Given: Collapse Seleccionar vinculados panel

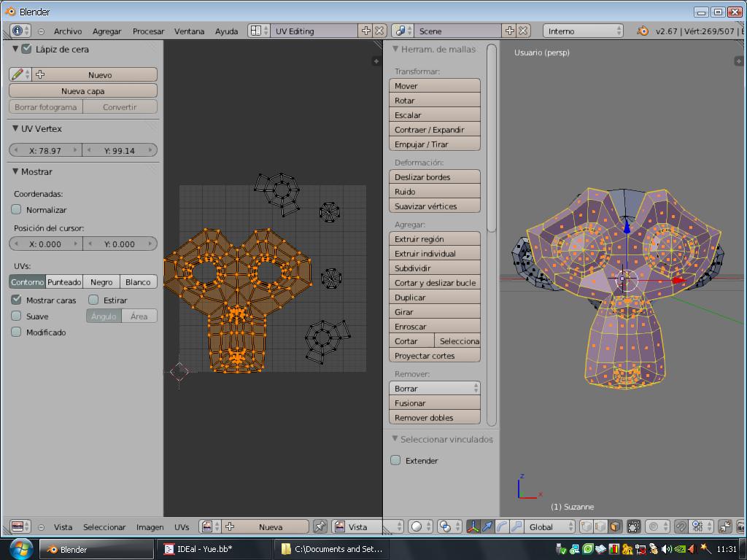Looking at the screenshot, I should (x=395, y=438).
